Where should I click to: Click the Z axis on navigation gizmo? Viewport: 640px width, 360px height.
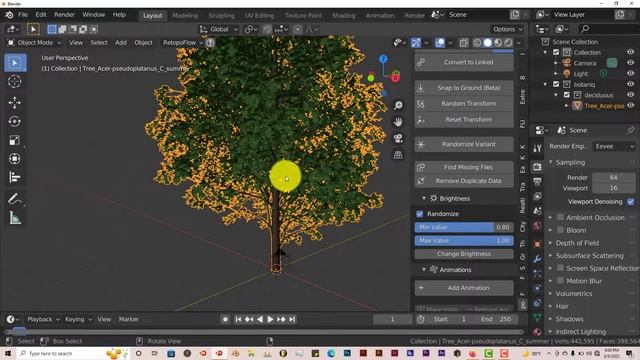pos(383,59)
